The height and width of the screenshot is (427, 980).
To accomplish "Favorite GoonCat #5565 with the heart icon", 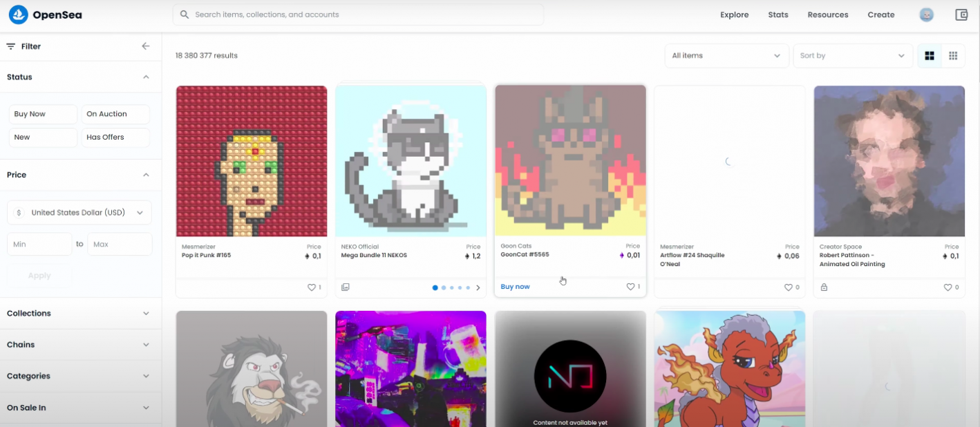I will click(x=630, y=287).
